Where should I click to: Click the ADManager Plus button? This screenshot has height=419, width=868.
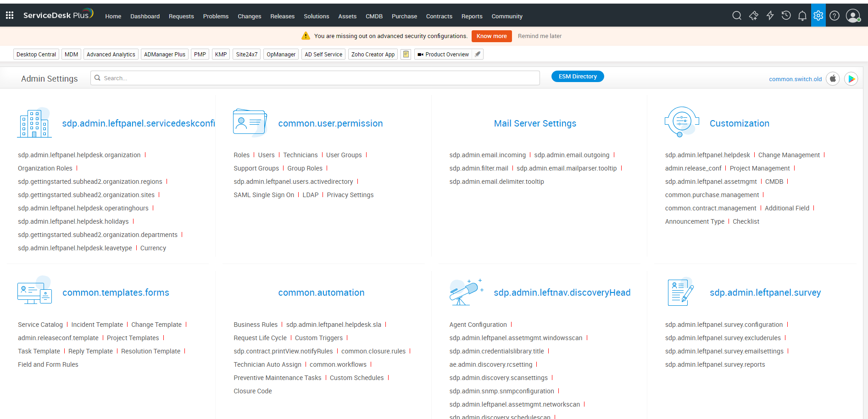coord(165,54)
